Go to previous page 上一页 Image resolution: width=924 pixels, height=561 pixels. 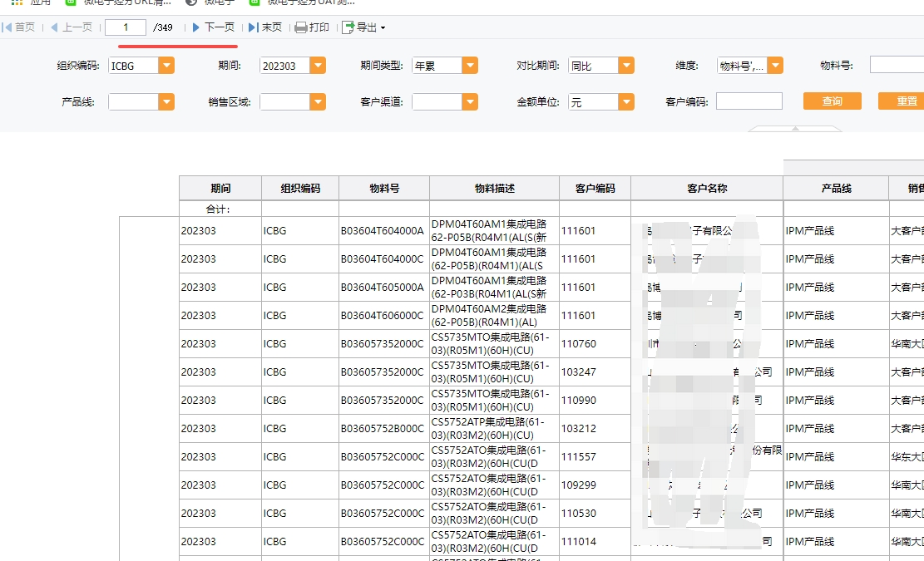click(72, 27)
